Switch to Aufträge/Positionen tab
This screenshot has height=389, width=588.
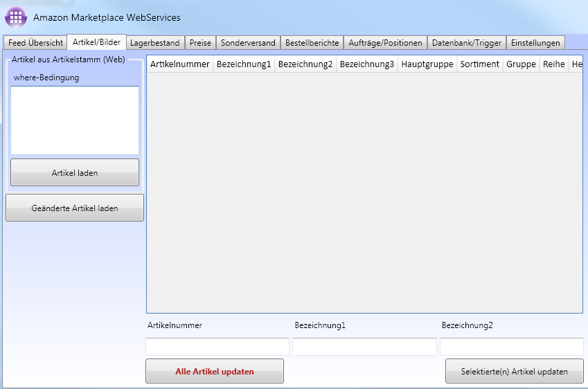click(385, 43)
